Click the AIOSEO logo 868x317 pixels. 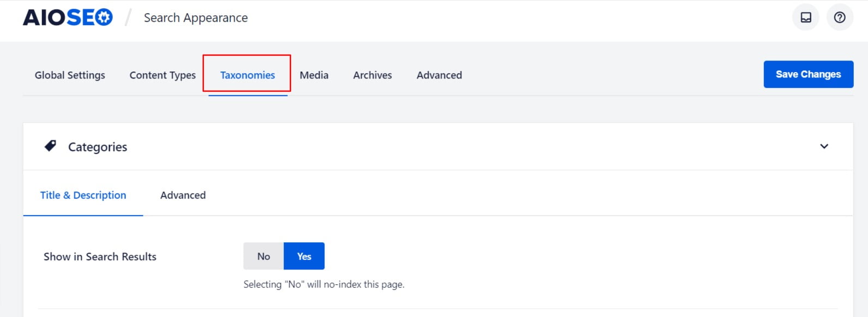pyautogui.click(x=68, y=17)
